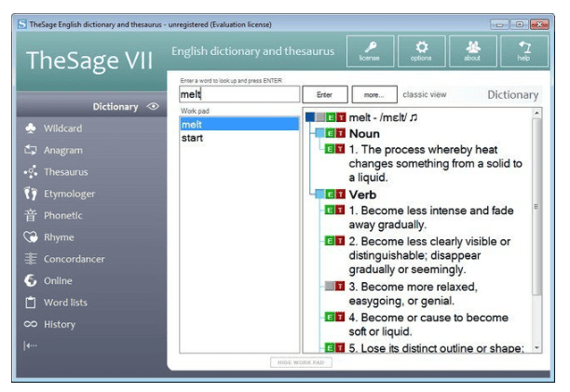This screenshot has width=570, height=392.
Task: Open the Concordancer tool
Action: point(64,259)
